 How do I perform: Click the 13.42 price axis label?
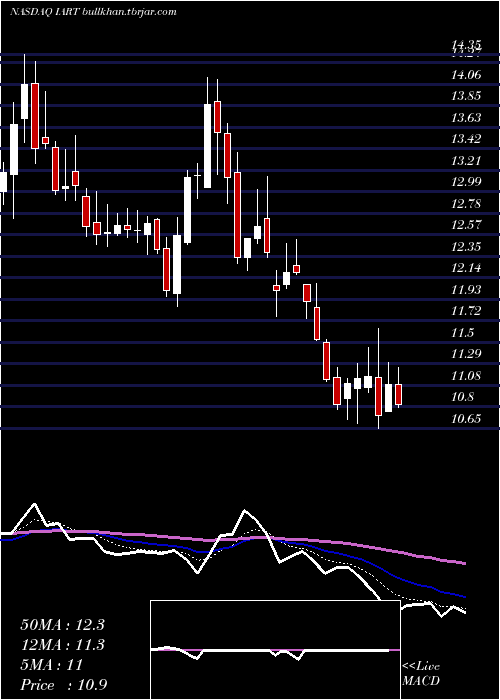[x=466, y=139]
